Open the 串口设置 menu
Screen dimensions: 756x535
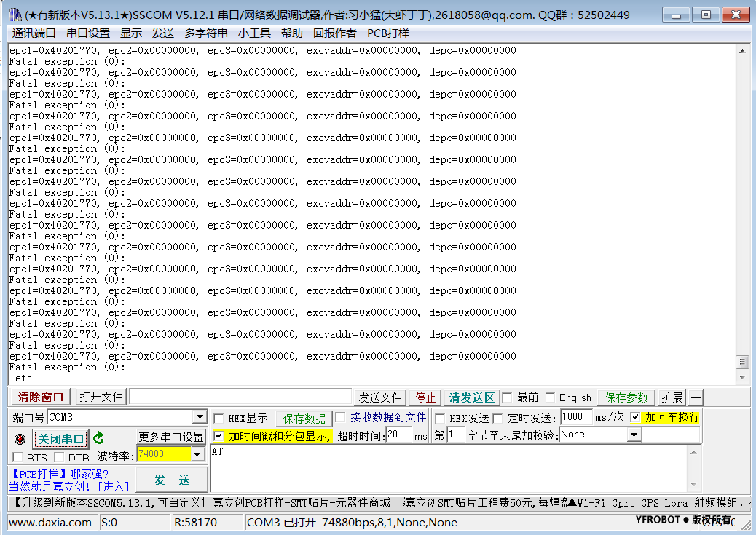tap(87, 33)
